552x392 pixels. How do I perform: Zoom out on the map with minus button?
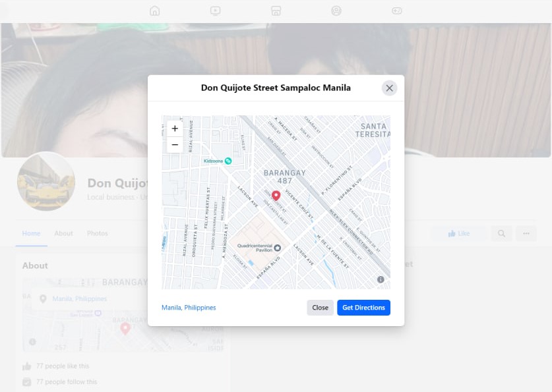(x=175, y=145)
